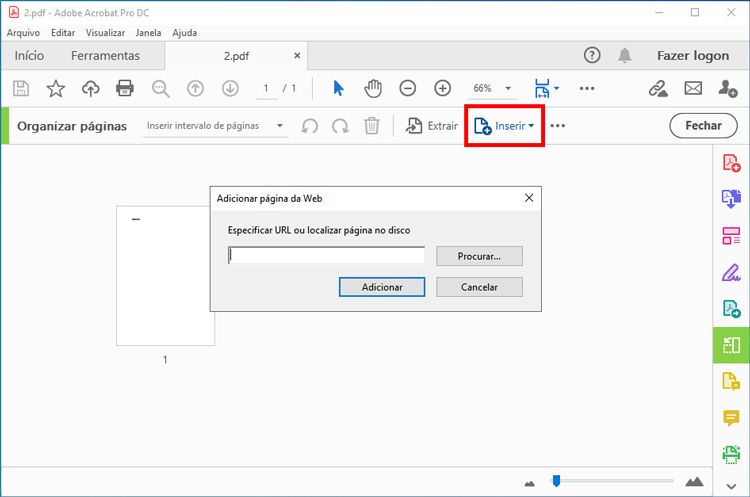Open the Create PDF tool in sidebar
This screenshot has width=750, height=497.
click(x=731, y=163)
